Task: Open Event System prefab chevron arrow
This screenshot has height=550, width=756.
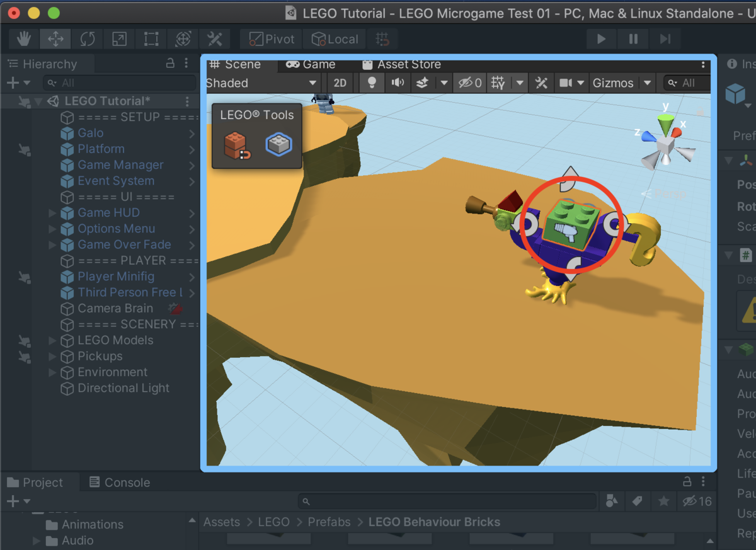Action: 192,181
